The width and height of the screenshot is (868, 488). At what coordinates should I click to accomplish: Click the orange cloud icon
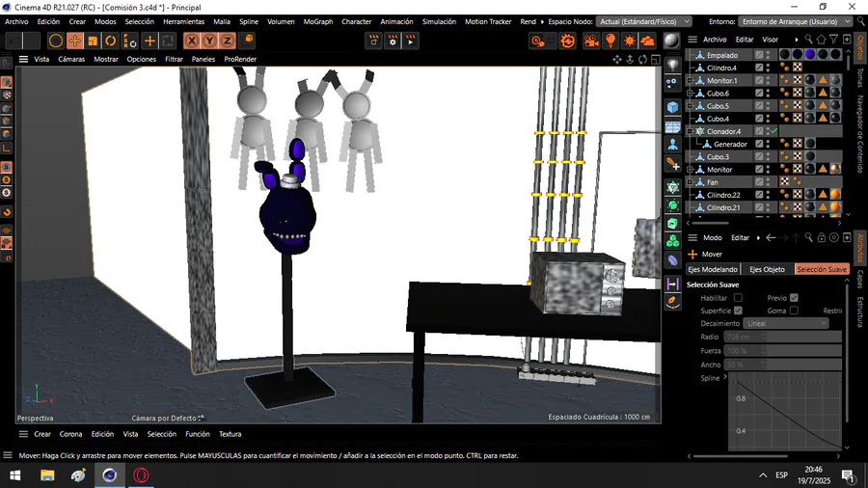pos(648,41)
